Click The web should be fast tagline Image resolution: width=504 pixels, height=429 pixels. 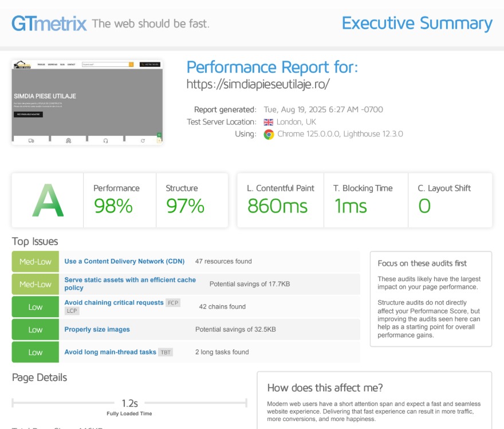(151, 24)
